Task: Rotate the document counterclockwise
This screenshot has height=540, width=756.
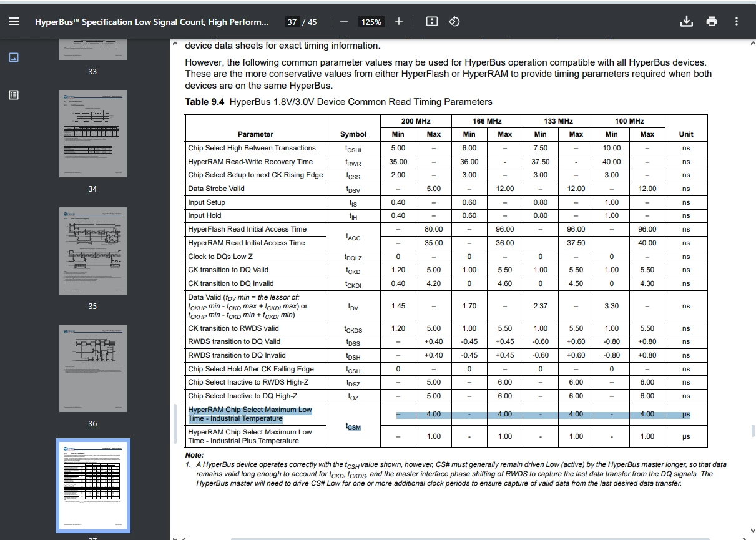Action: [x=454, y=21]
